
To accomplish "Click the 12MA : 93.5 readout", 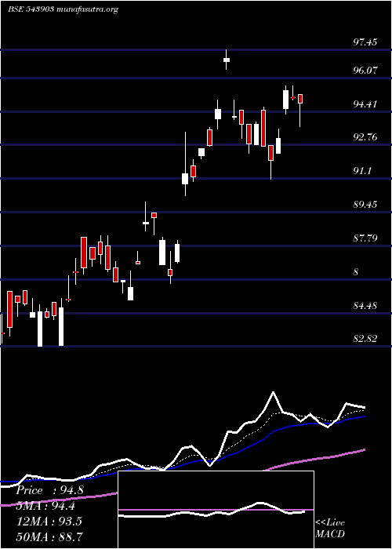I will click(49, 522).
